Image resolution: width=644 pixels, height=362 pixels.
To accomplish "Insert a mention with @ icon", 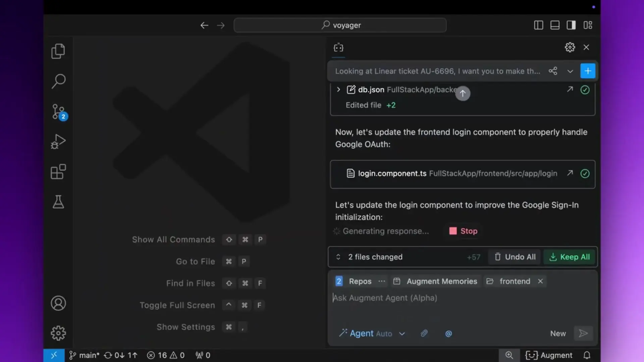I will tap(448, 334).
